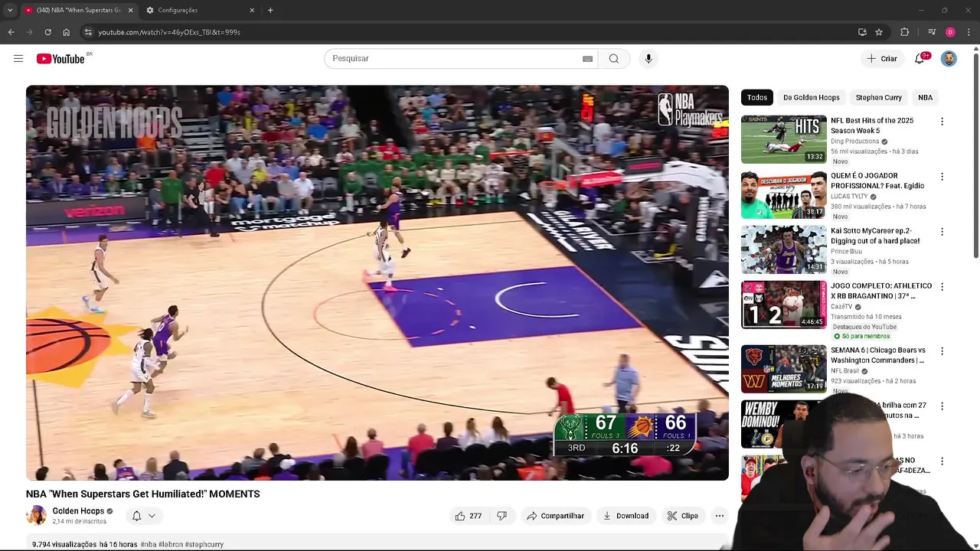This screenshot has height=551, width=980.
Task: Open Golden Hoops channel avatar
Action: 36,516
